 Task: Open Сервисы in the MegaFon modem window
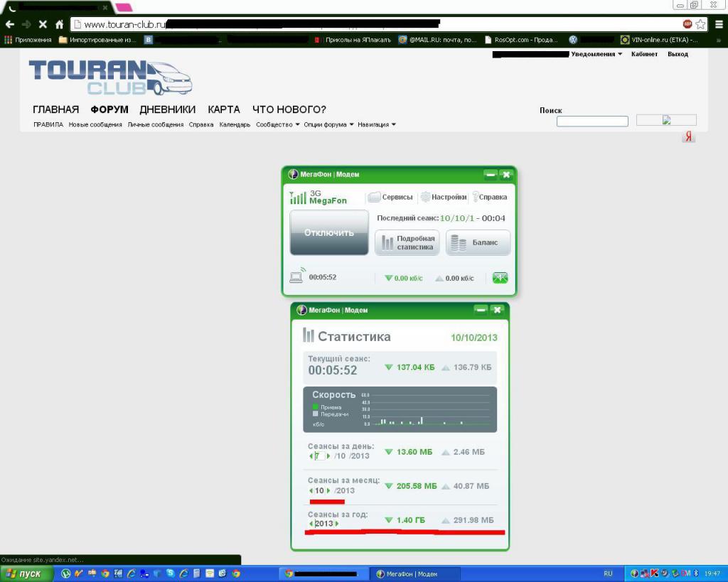tap(390, 197)
